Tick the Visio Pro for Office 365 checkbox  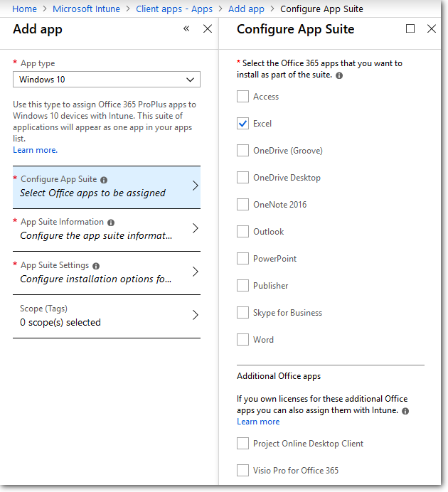point(243,471)
